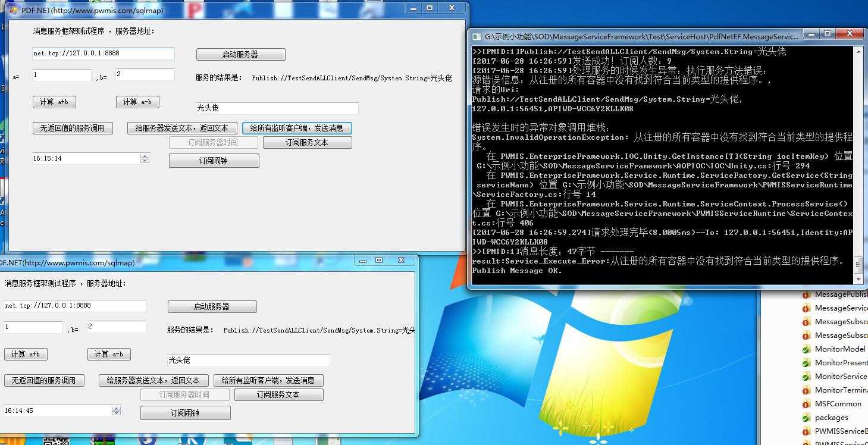This screenshot has width=868, height=445.
Task: Click the top PDF.NET window's title bar icon
Action: pos(14,10)
